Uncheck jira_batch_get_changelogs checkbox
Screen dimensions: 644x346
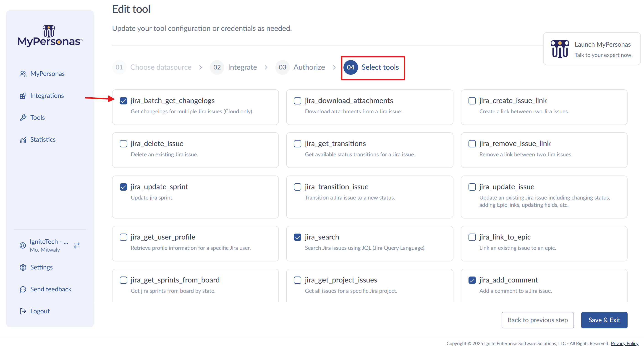click(123, 101)
